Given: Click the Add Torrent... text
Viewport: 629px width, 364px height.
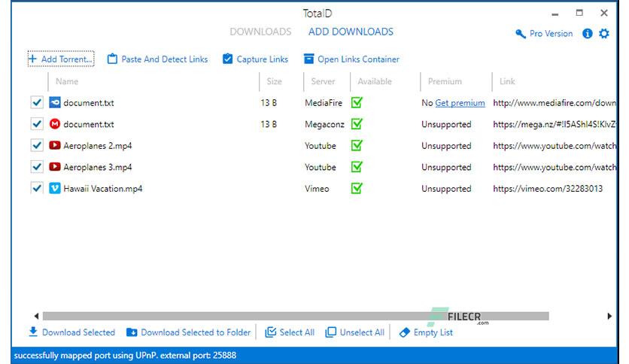Looking at the screenshot, I should click(x=67, y=59).
